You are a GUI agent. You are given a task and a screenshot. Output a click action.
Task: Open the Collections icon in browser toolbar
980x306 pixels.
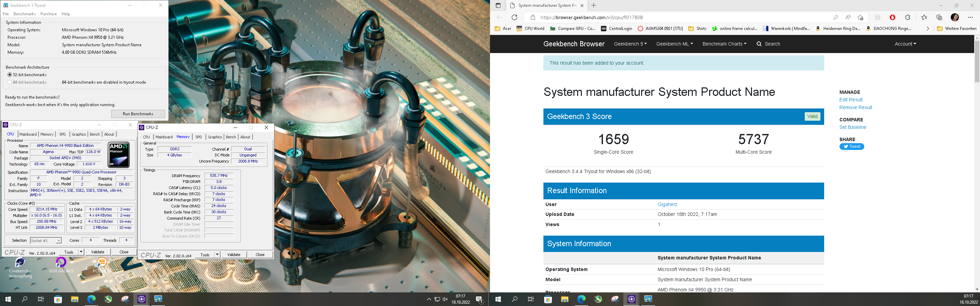939,17
